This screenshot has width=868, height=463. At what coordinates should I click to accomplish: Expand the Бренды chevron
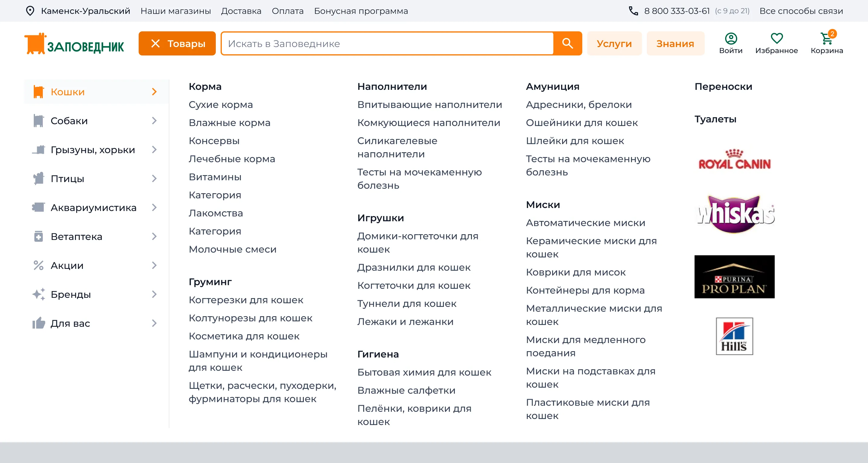pyautogui.click(x=154, y=294)
